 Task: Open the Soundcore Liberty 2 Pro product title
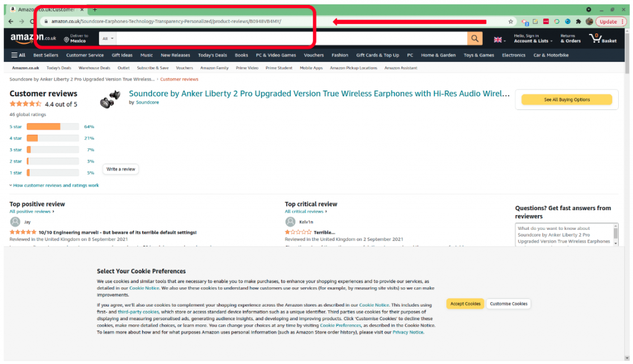click(319, 93)
